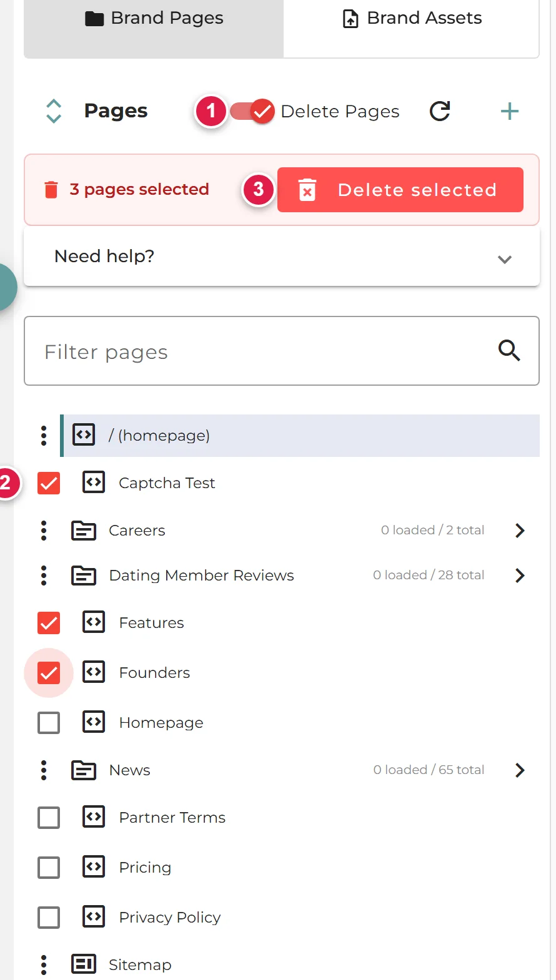Check the Partner Terms checkbox
The image size is (556, 980).
click(x=49, y=818)
